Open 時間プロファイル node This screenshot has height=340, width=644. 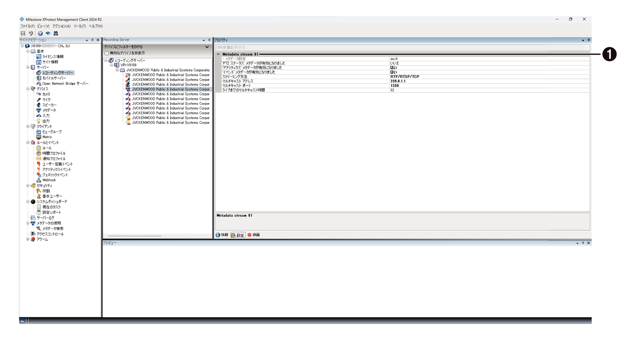(54, 153)
